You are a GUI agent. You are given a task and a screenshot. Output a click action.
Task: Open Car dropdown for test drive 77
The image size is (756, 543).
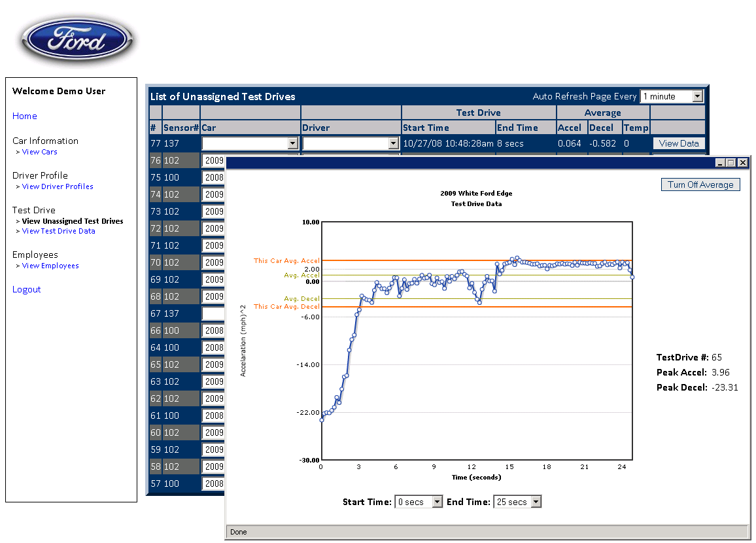pyautogui.click(x=250, y=143)
